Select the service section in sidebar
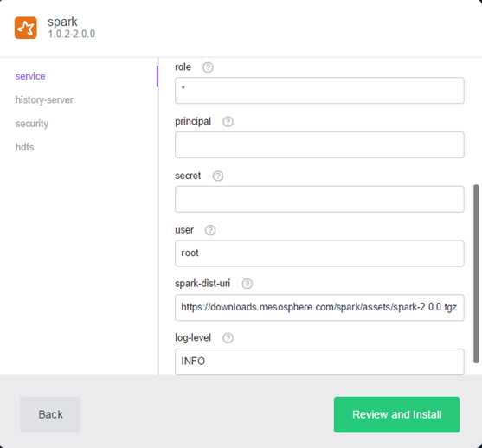The height and width of the screenshot is (448, 482). tap(30, 76)
